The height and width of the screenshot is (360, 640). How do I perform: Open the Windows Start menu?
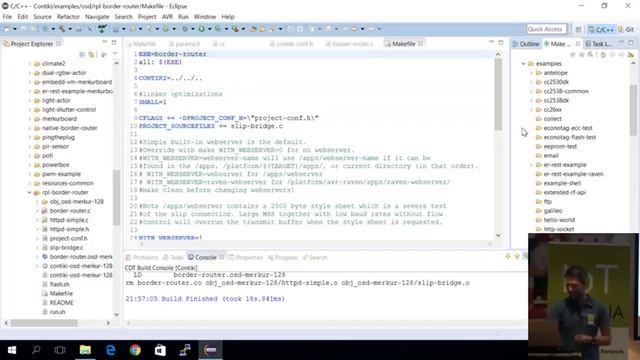coord(12,350)
